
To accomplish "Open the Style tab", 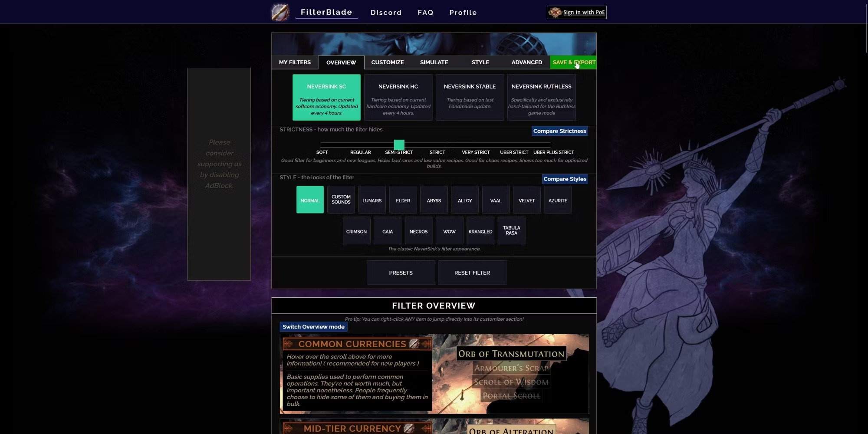I will tap(480, 62).
